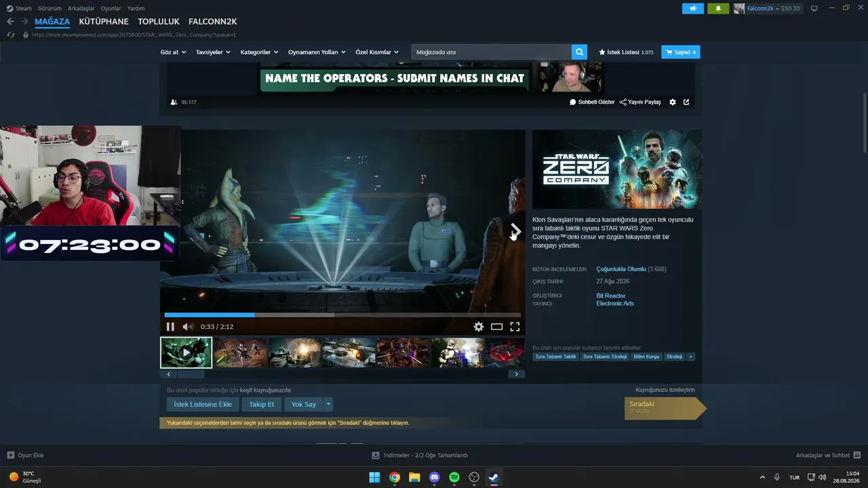Image resolution: width=868 pixels, height=488 pixels.
Task: Expand the Özel Kısımlar dropdown
Action: click(377, 52)
